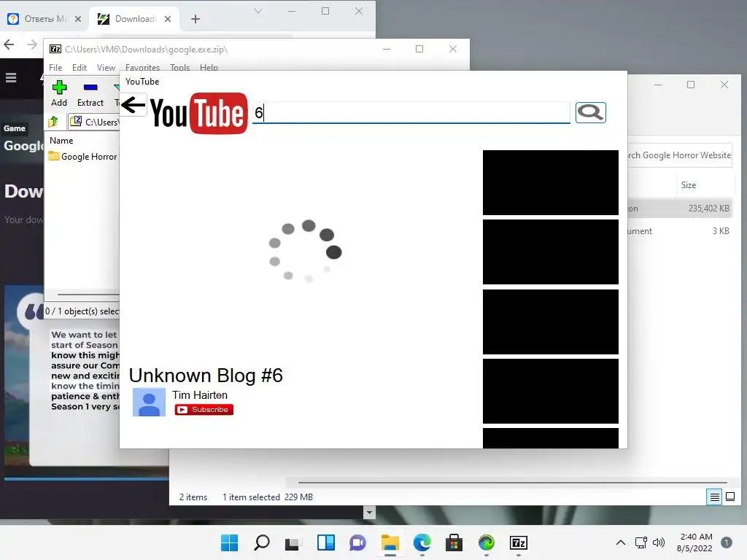Click Tim Hairten's channel avatar

[x=149, y=402]
